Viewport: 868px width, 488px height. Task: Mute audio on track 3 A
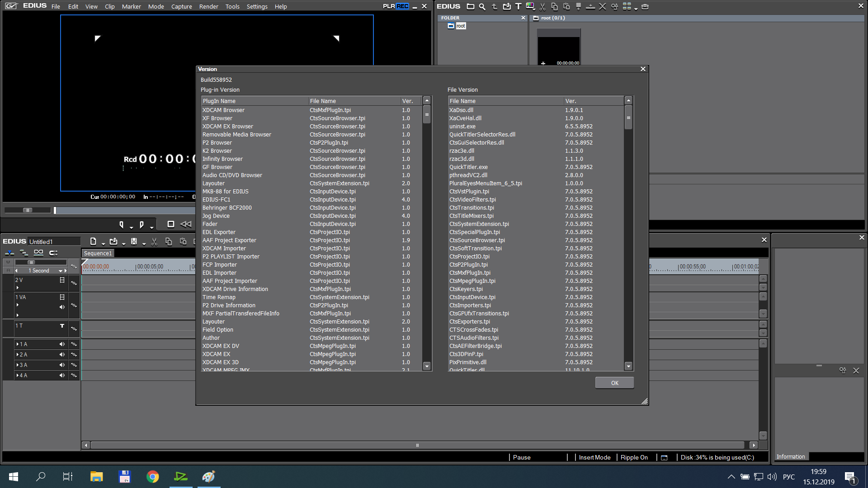pos(62,365)
